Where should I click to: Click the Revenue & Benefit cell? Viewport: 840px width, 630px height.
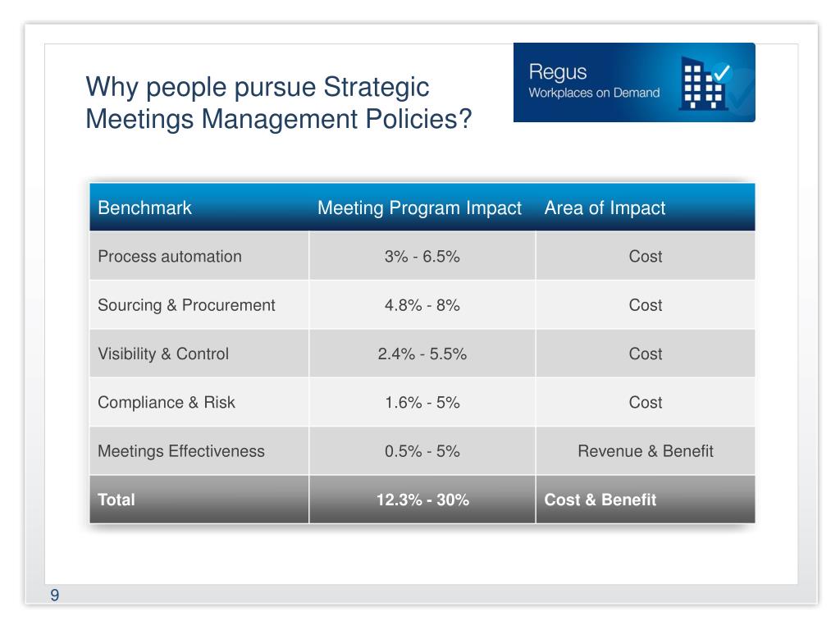[x=646, y=451]
